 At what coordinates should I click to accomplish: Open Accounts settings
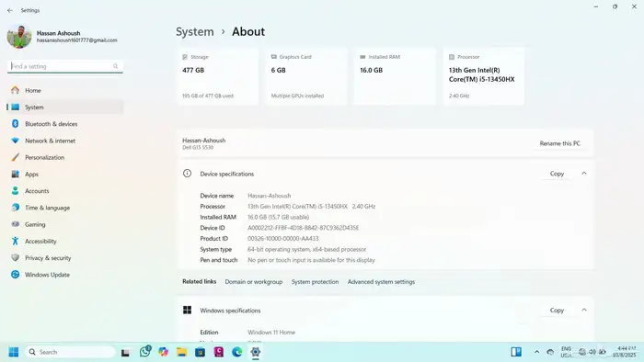(65, 191)
